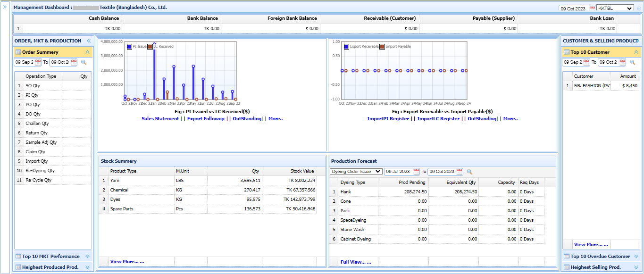Viewport: 644px width, 274px height.
Task: Open the Dyeing Order Issue dropdown
Action: (356, 172)
